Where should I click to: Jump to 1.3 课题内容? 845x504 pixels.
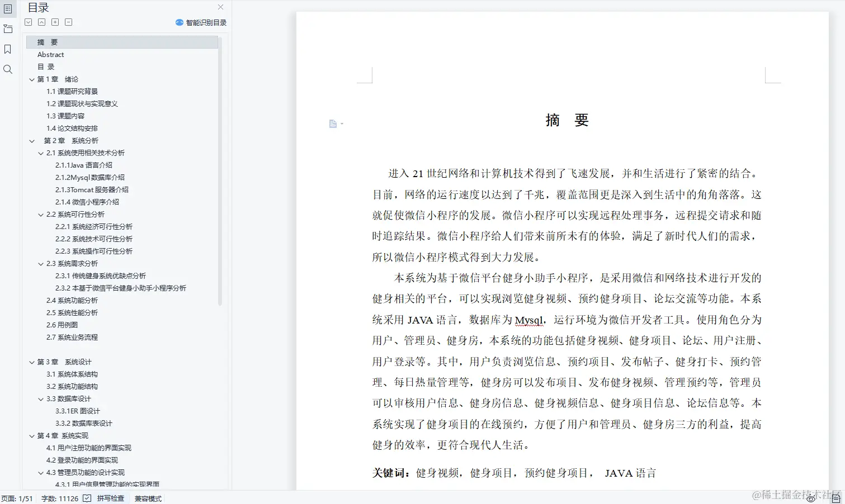point(65,116)
